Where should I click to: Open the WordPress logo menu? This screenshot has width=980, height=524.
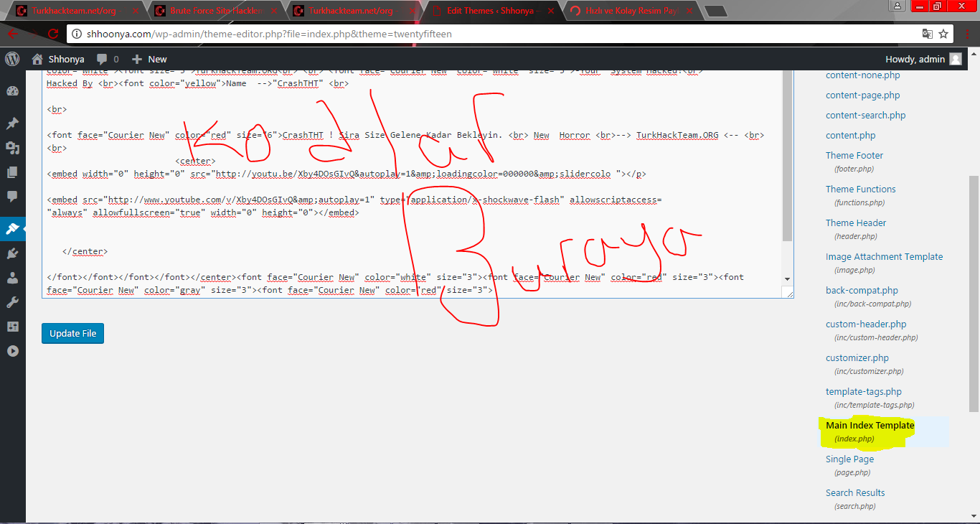[x=12, y=59]
